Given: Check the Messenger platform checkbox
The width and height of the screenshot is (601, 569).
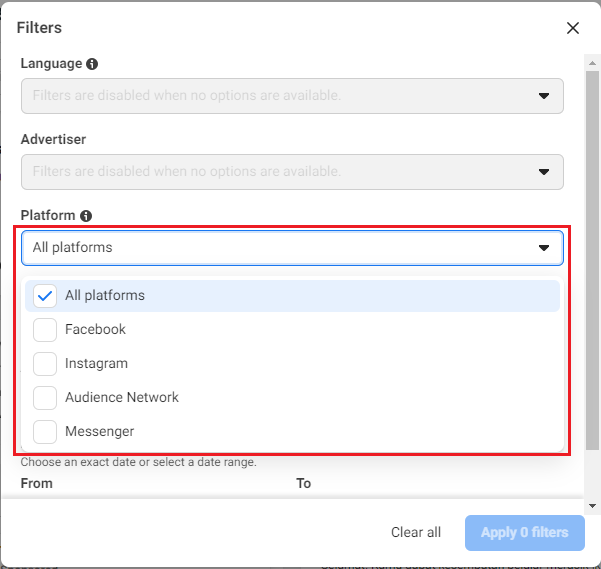Looking at the screenshot, I should 45,432.
